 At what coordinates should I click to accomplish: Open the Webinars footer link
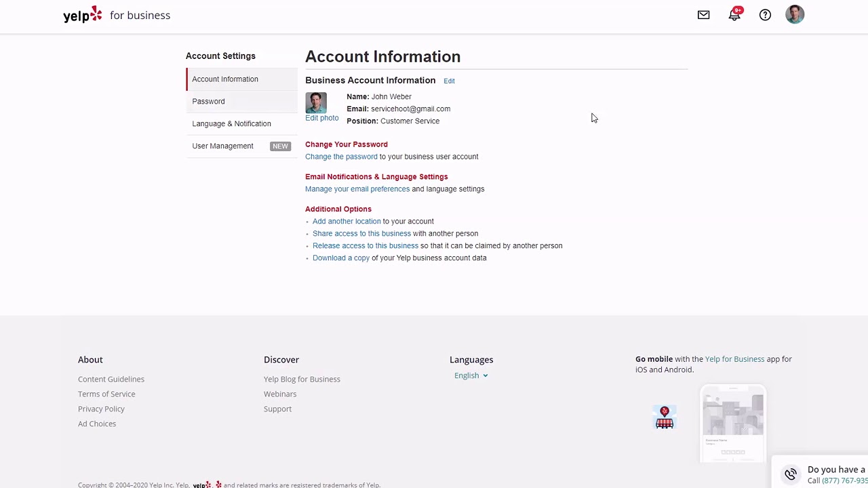280,394
